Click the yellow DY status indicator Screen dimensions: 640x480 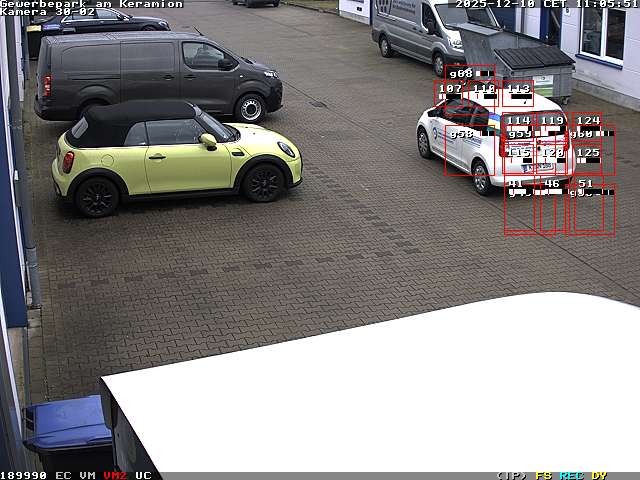tap(599, 475)
